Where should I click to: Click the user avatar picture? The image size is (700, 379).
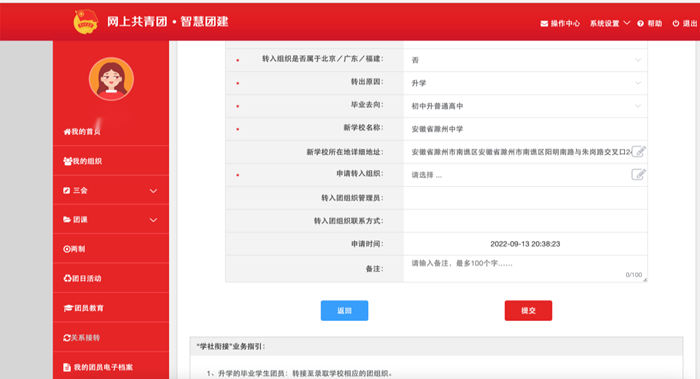pos(111,79)
